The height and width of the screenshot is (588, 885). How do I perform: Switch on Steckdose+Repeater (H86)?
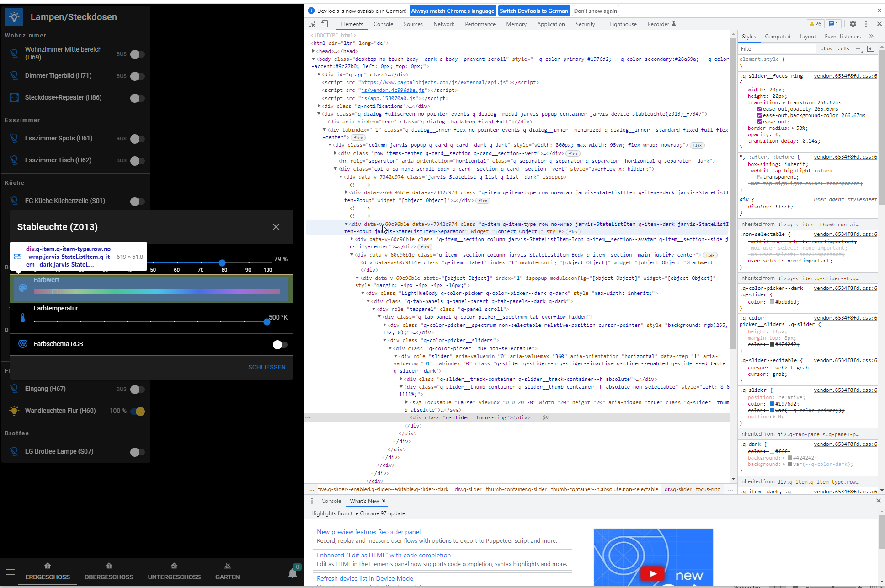tap(137, 98)
